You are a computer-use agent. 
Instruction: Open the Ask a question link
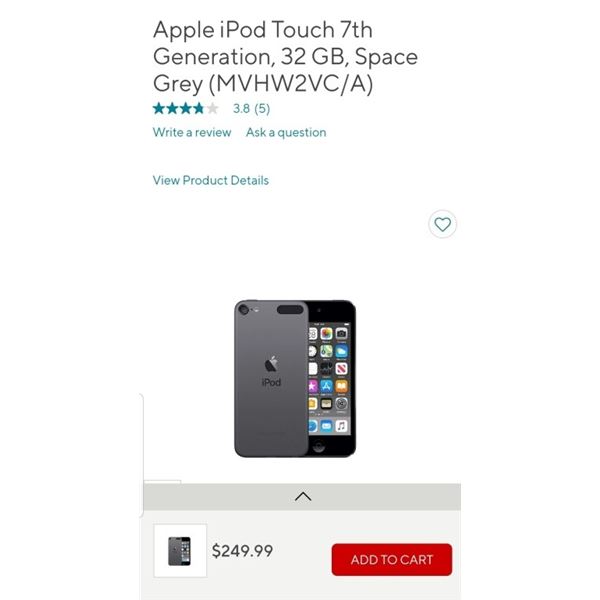pyautogui.click(x=286, y=132)
